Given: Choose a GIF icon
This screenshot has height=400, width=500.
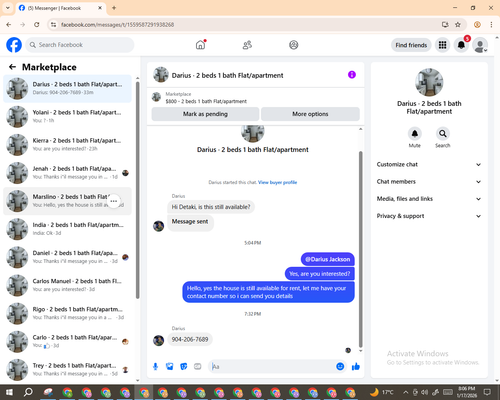Looking at the screenshot, I should coord(198,367).
